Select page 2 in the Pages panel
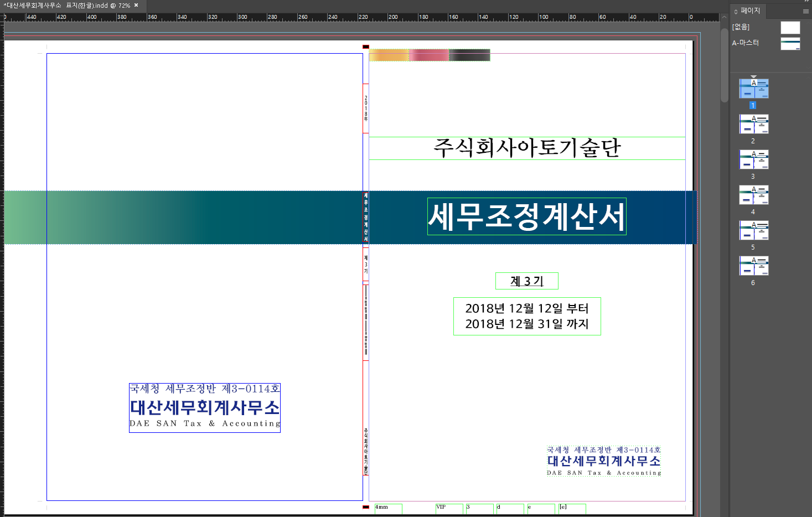Viewport: 812px width, 517px height. [x=753, y=125]
